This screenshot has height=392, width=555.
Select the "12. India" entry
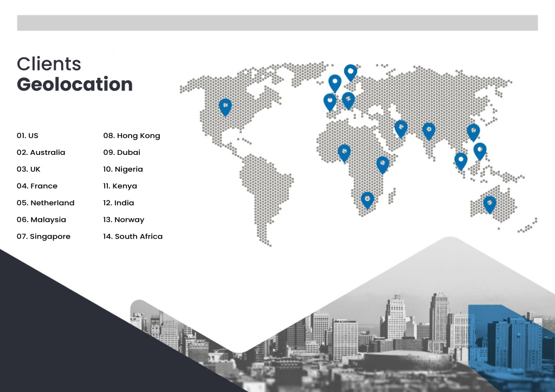tap(119, 202)
